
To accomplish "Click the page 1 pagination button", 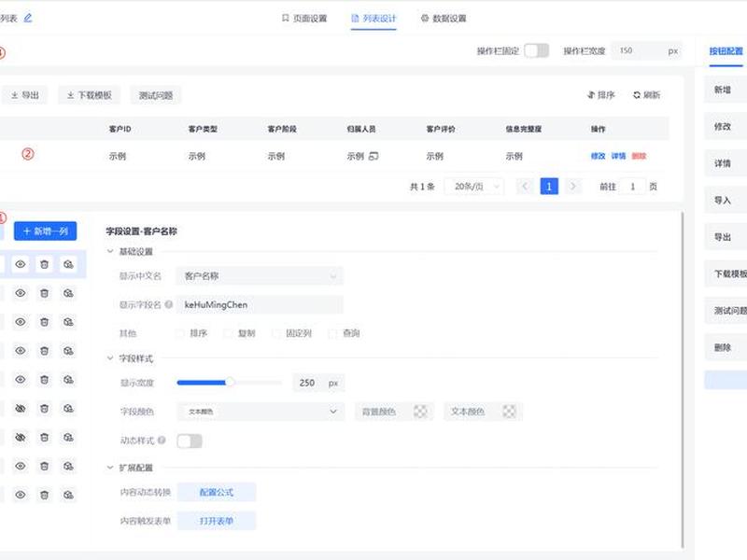I will click(549, 186).
